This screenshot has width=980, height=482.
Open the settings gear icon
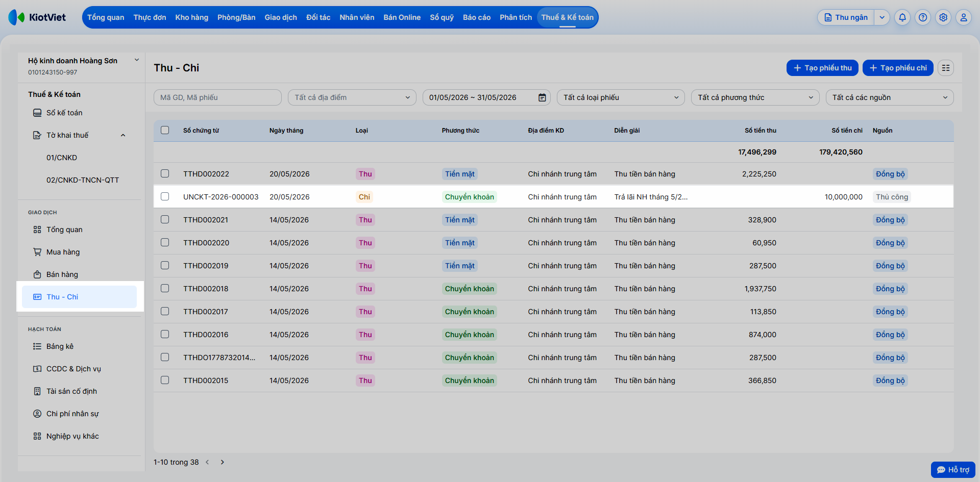coord(943,17)
